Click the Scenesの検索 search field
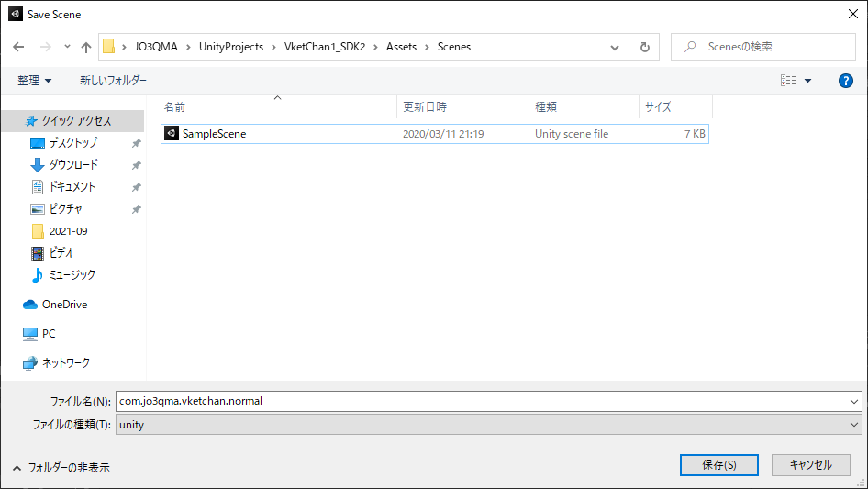This screenshot has width=868, height=489. (x=763, y=47)
